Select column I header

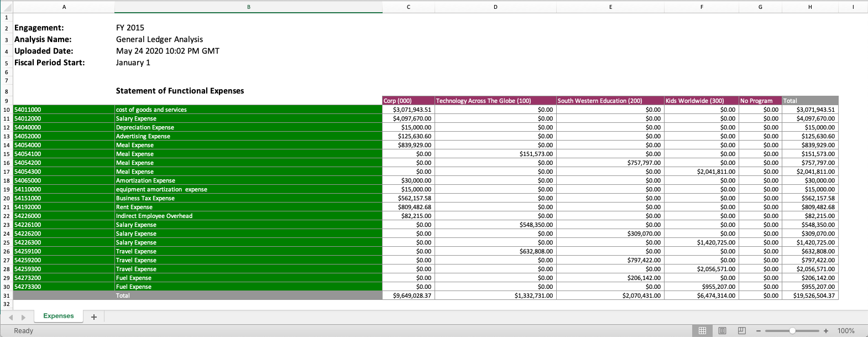(853, 7)
